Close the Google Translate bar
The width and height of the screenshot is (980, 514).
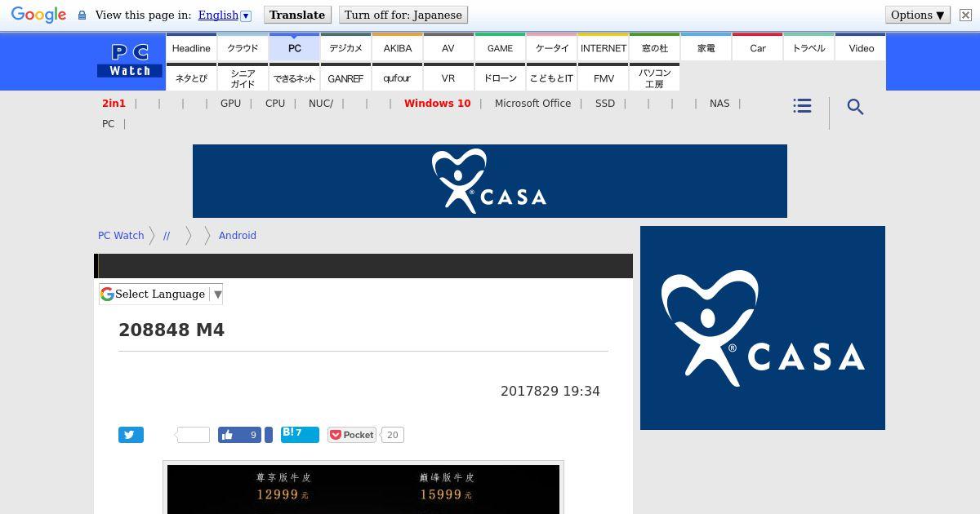click(965, 15)
